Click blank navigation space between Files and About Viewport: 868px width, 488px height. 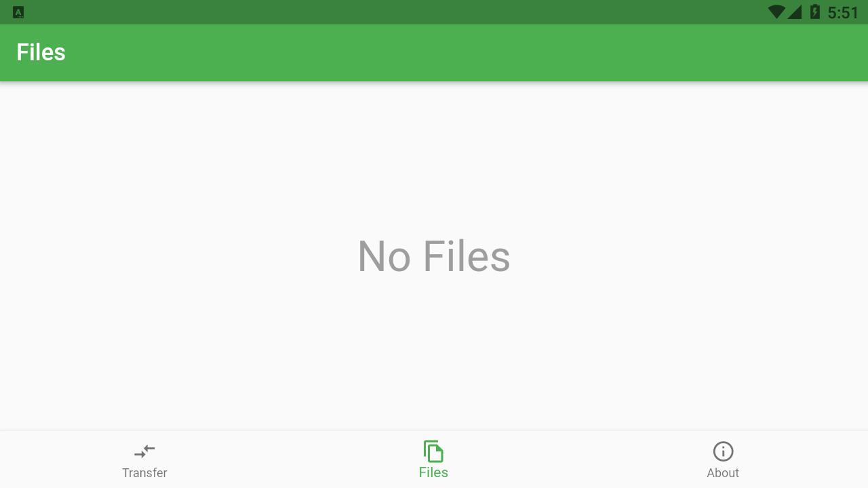tap(578, 460)
